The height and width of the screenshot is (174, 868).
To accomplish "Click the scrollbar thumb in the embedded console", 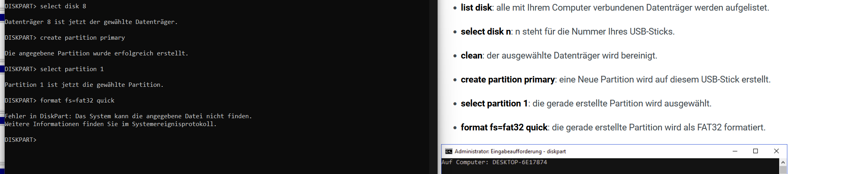I will pos(783,170).
